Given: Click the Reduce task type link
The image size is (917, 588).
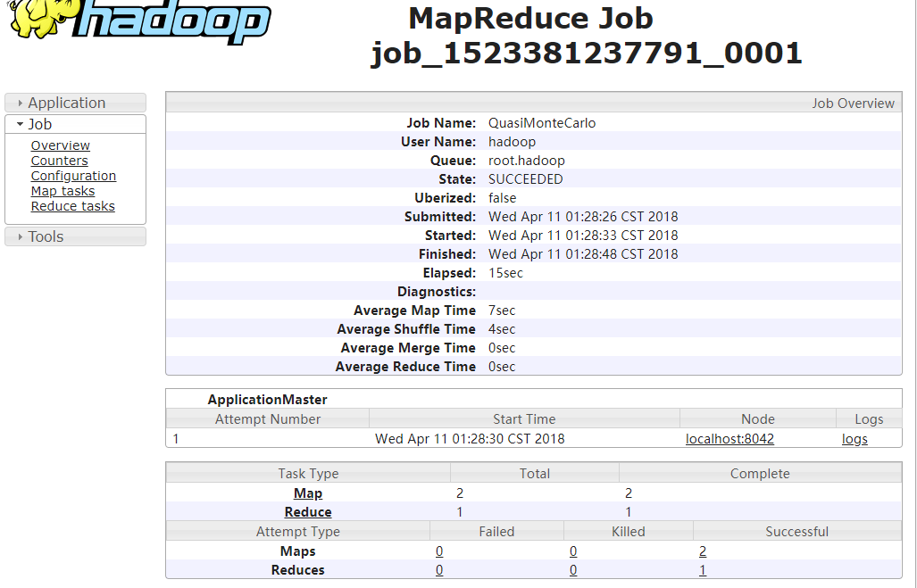Looking at the screenshot, I should 308,512.
